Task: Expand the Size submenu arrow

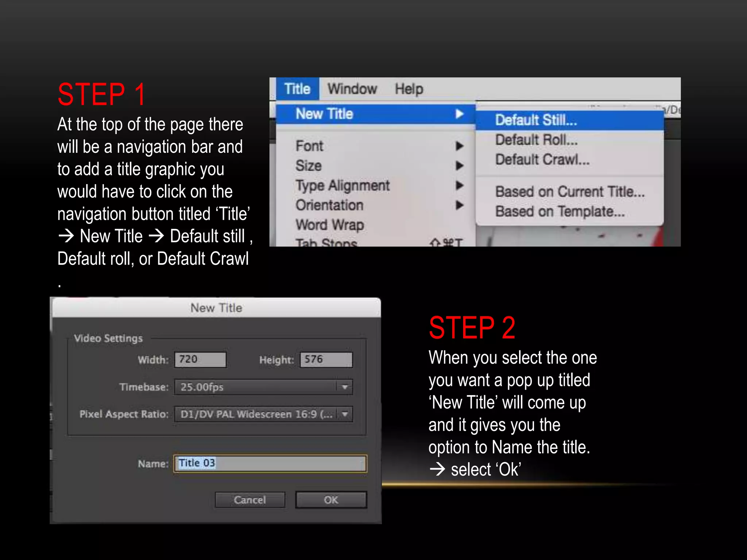Action: pos(459,166)
